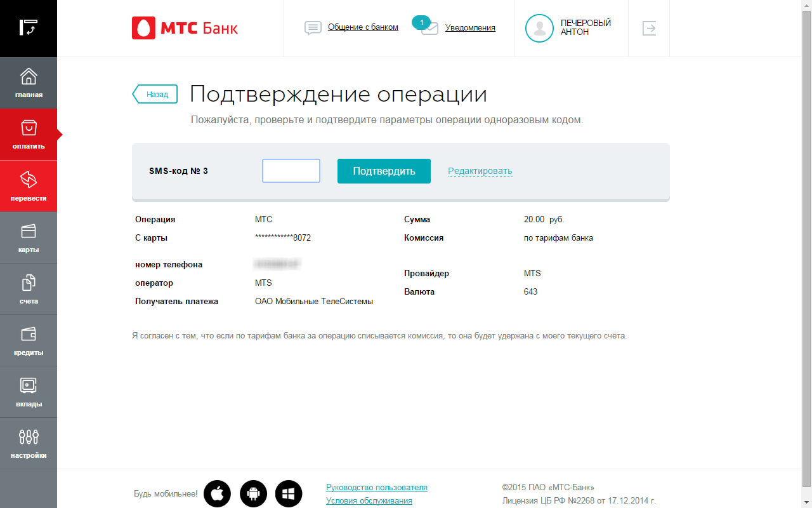Go to the перевести transfers section

point(29,186)
